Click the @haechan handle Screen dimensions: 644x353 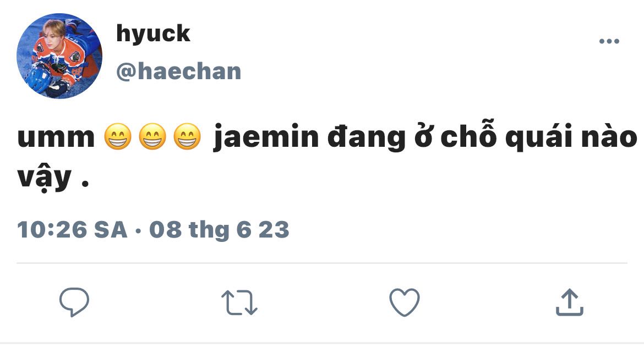pyautogui.click(x=179, y=71)
